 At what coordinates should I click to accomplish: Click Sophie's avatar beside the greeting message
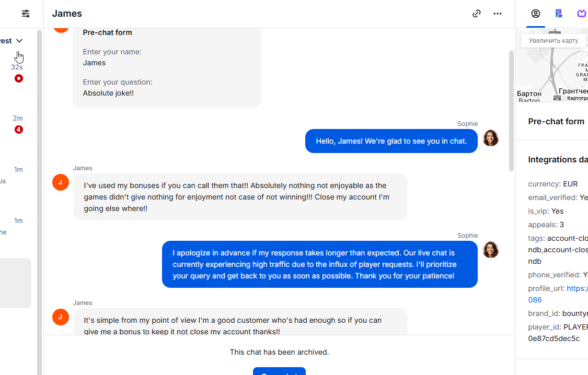(x=490, y=138)
